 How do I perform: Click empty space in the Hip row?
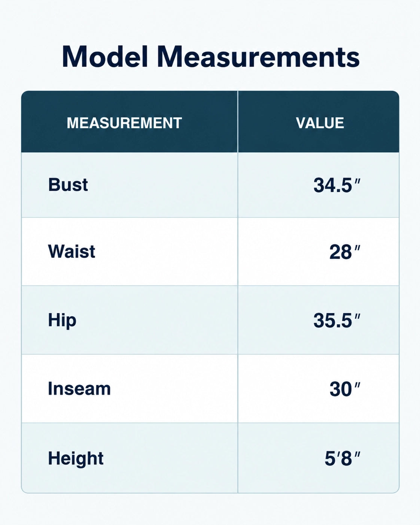[157, 321]
